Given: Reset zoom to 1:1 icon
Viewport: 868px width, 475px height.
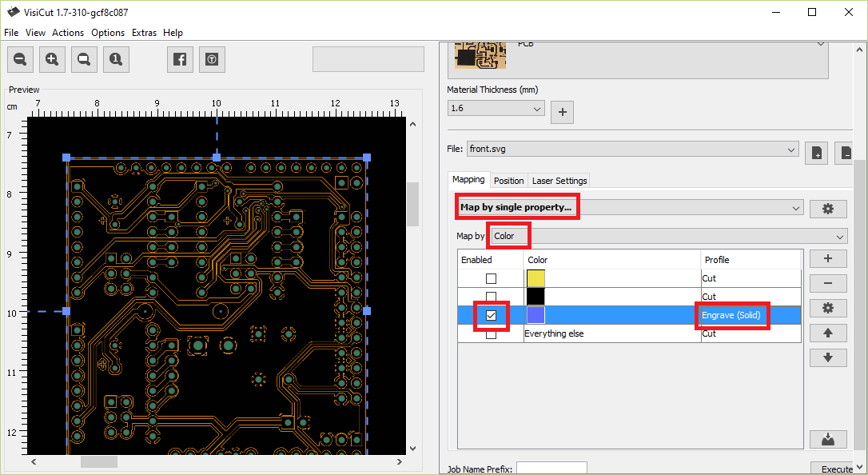Looking at the screenshot, I should (116, 59).
